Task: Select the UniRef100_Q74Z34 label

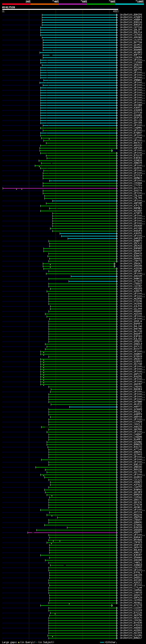Action: 131,505
